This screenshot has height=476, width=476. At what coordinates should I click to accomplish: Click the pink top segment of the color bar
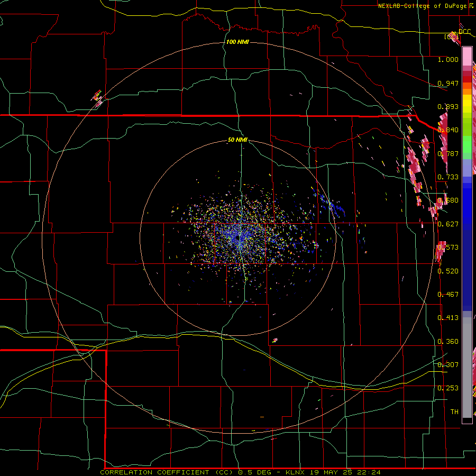point(467,57)
